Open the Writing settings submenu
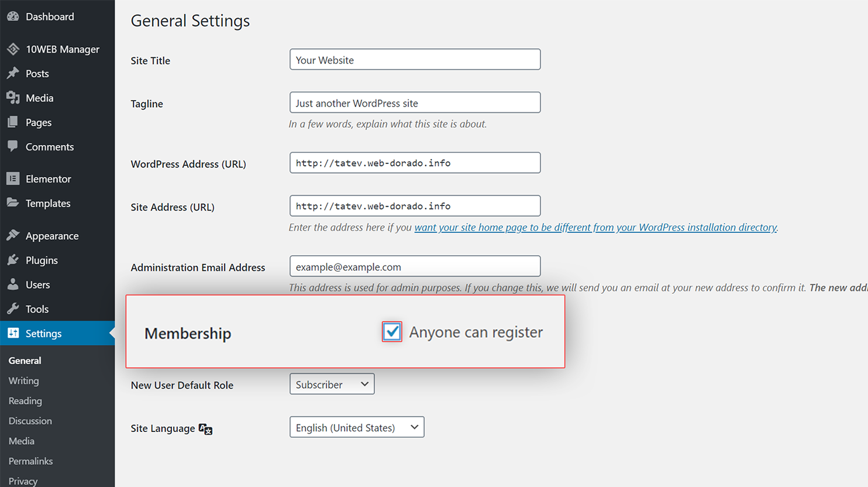 coord(23,380)
